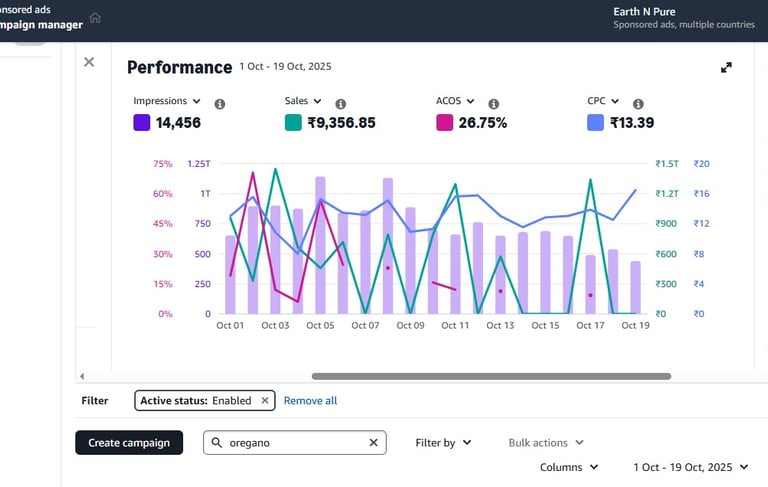Open the 1 Oct - 19 Oct date range picker

tap(691, 467)
